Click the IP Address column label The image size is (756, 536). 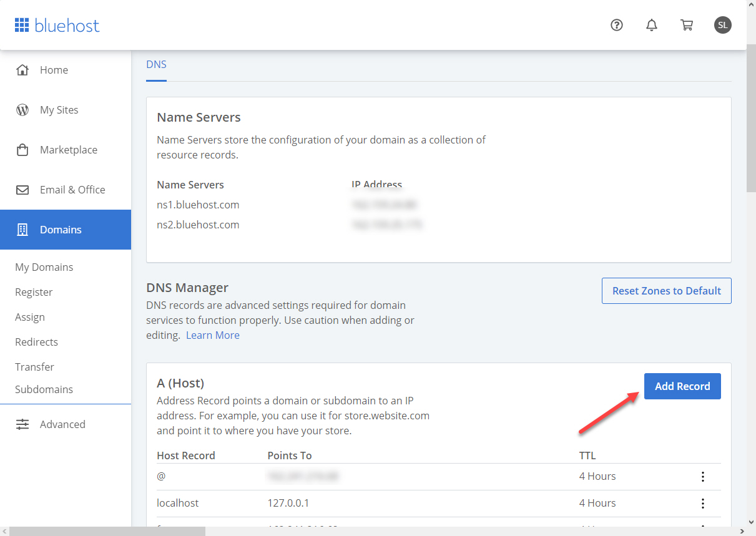(x=377, y=185)
